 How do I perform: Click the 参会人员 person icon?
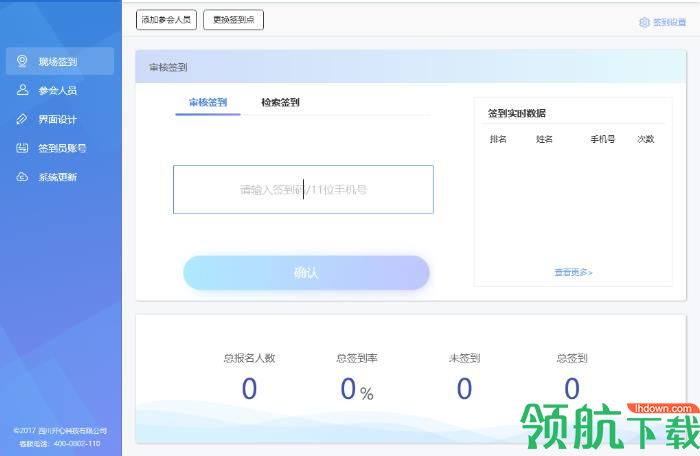(22, 90)
